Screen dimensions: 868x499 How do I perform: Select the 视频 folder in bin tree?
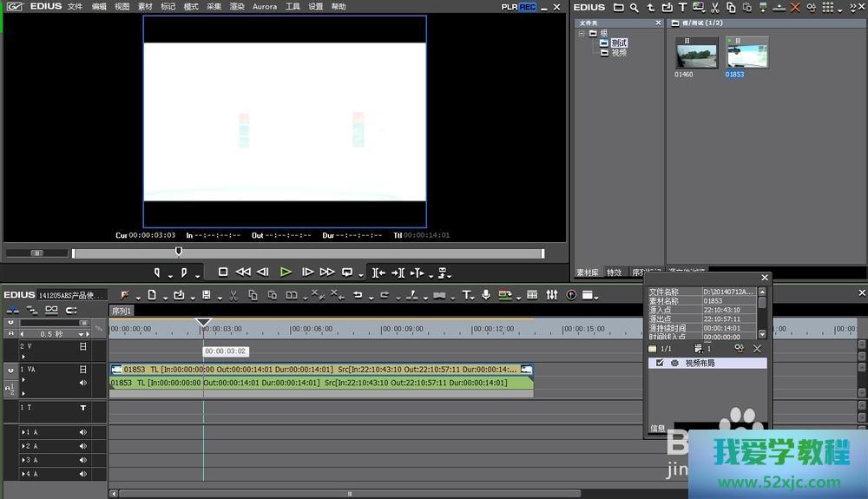(618, 53)
